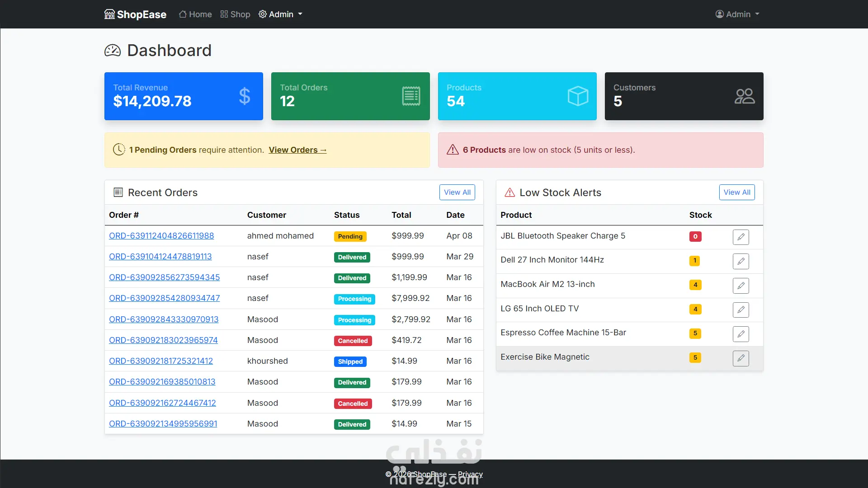Viewport: 868px width, 488px height.
Task: Click the ShopEase store logo icon
Action: point(109,14)
